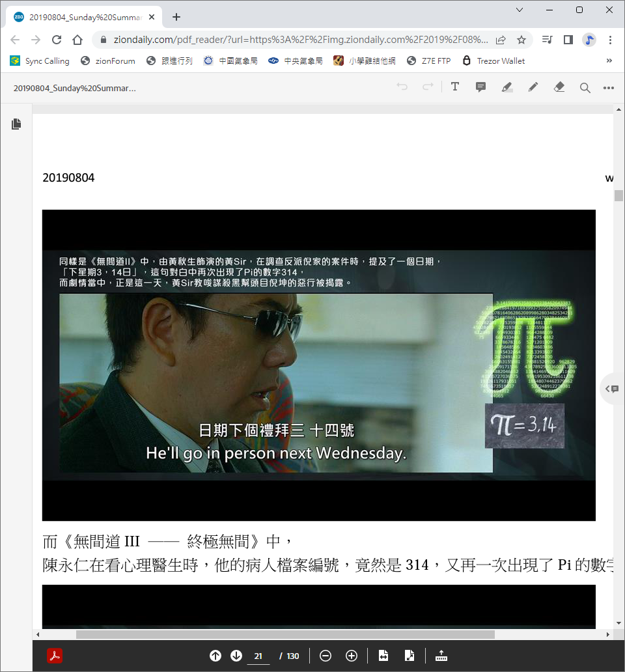Go to next PDF page
This screenshot has width=625, height=672.
(236, 656)
